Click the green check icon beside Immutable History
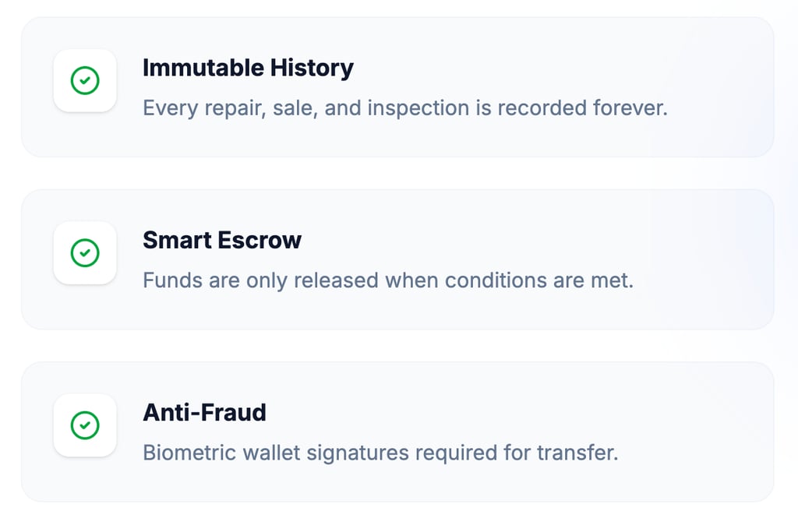 [85, 80]
